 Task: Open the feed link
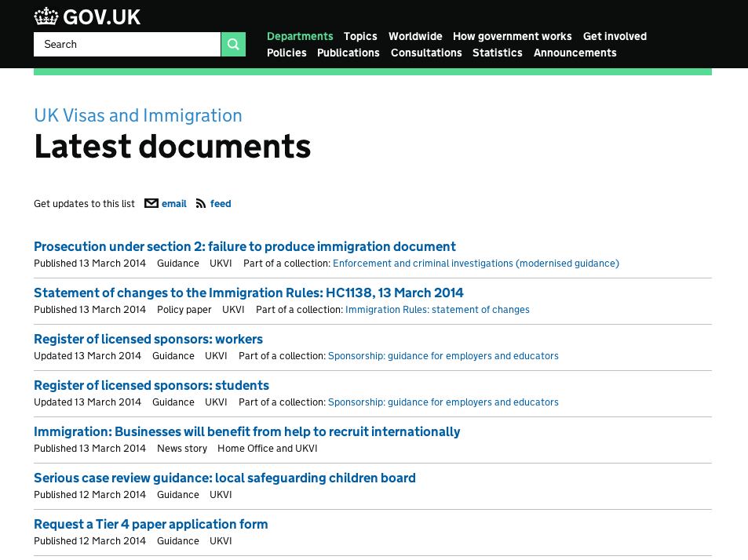click(221, 203)
